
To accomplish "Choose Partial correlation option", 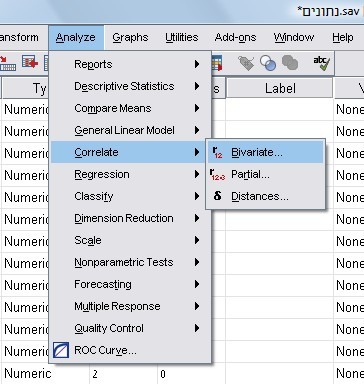I will [x=265, y=174].
